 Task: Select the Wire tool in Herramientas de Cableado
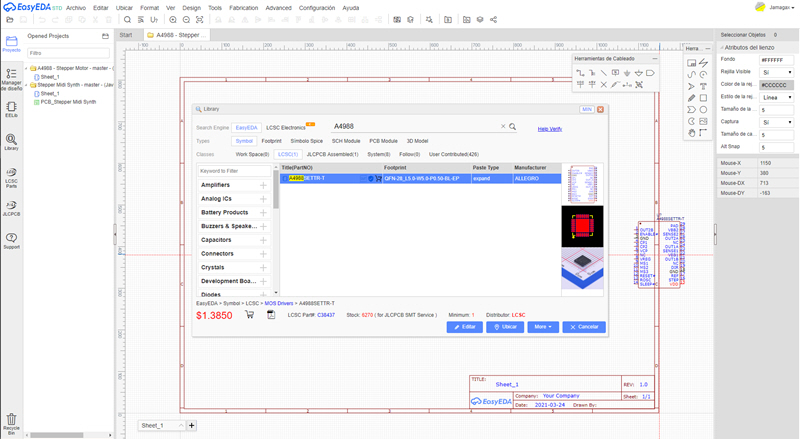[580, 73]
